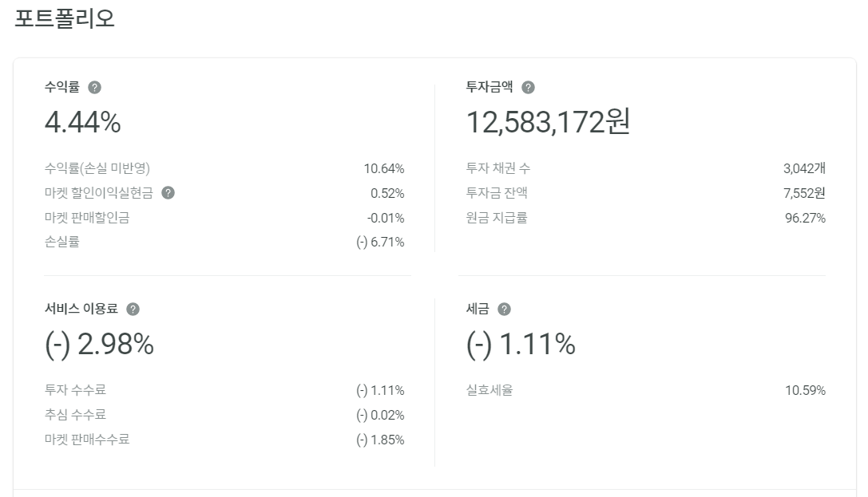Image resolution: width=868 pixels, height=497 pixels.
Task: Click the 수익률(손실 미반영) row label
Action: [x=97, y=168]
